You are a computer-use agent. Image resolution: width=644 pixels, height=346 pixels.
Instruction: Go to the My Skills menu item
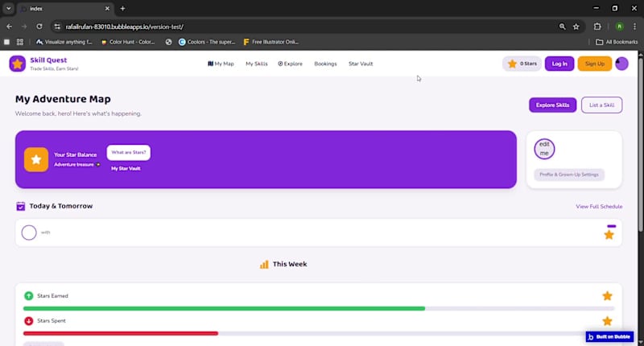pos(256,64)
